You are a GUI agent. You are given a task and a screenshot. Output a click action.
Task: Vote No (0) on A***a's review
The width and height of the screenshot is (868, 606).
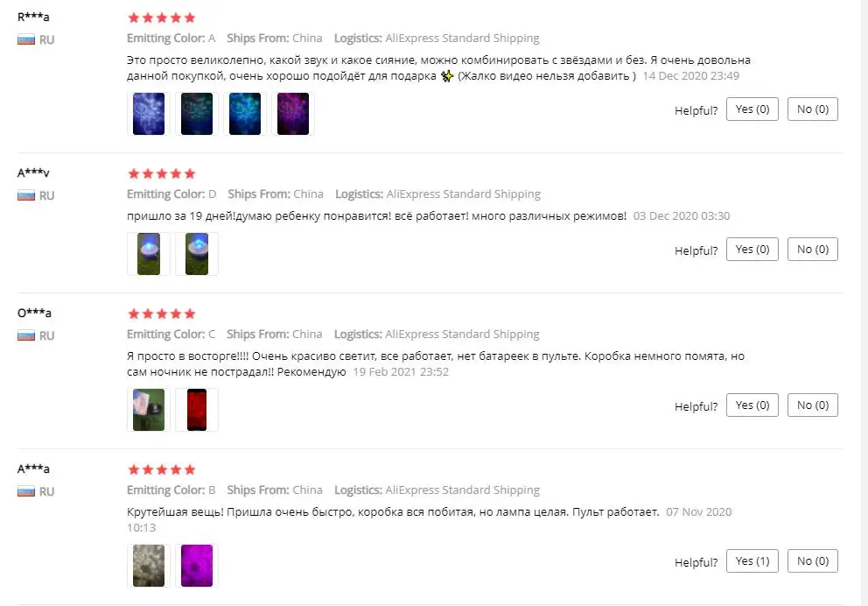click(812, 561)
